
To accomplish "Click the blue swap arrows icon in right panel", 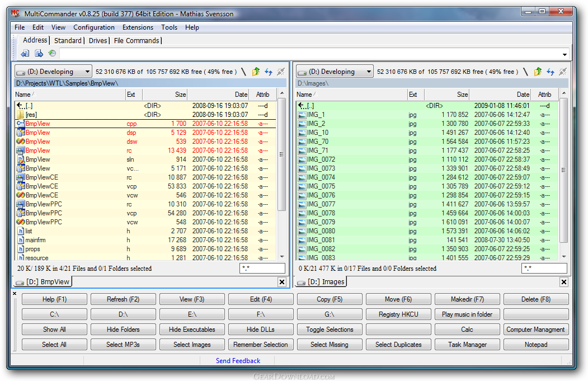I will point(551,72).
